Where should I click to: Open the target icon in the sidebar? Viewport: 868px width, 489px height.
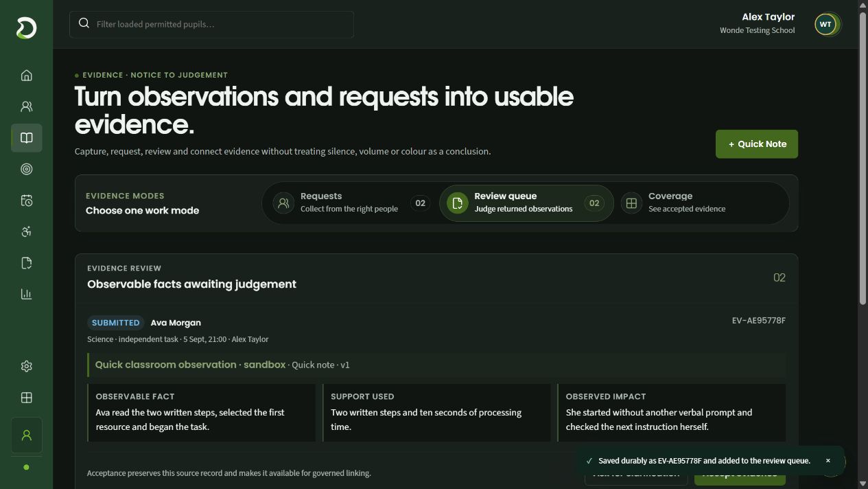[x=27, y=169]
